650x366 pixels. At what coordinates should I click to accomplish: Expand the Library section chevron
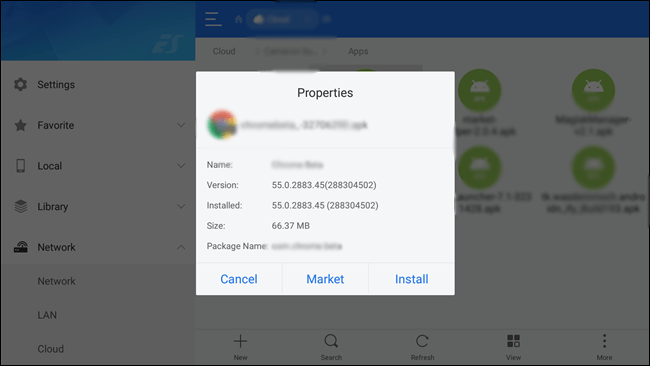pos(181,206)
